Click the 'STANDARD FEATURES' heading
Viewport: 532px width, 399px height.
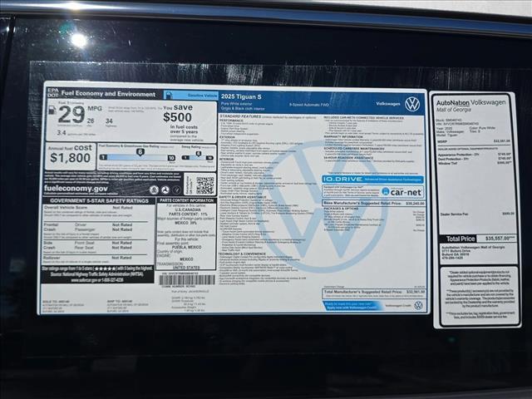pyautogui.click(x=239, y=116)
